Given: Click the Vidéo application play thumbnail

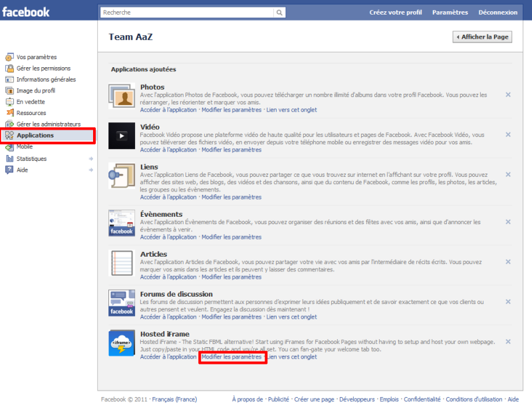Looking at the screenshot, I should (122, 136).
